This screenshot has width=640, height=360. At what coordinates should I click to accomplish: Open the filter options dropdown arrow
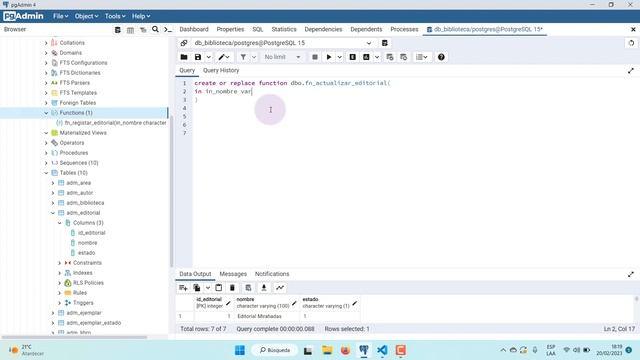coord(254,57)
